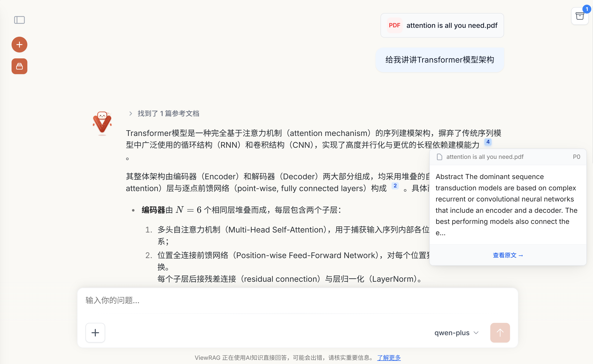Click the Abstract excerpt text in the citation popup
Image resolution: width=593 pixels, height=364 pixels.
tap(506, 204)
